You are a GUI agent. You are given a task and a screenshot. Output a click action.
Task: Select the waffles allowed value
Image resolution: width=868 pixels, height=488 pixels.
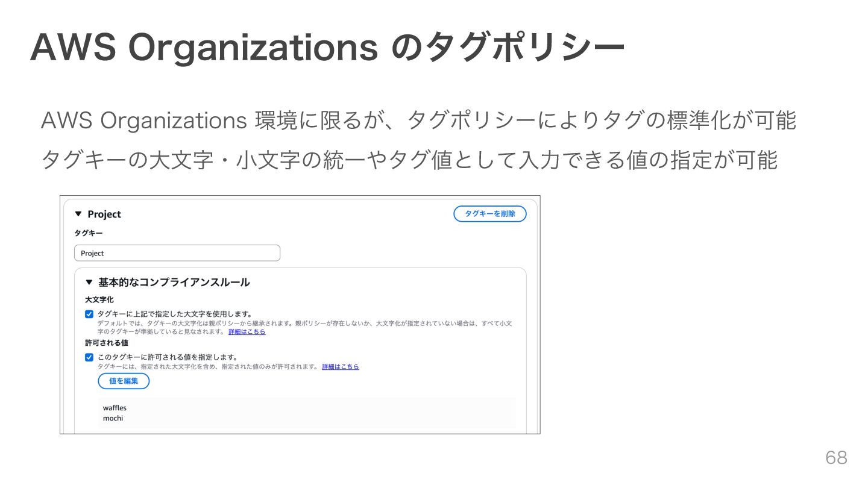(x=115, y=408)
